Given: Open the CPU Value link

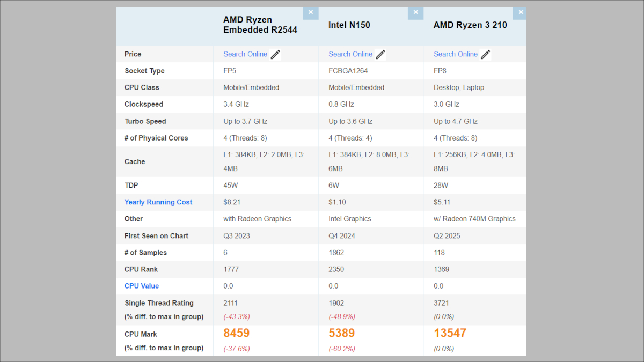Looking at the screenshot, I should [x=142, y=286].
